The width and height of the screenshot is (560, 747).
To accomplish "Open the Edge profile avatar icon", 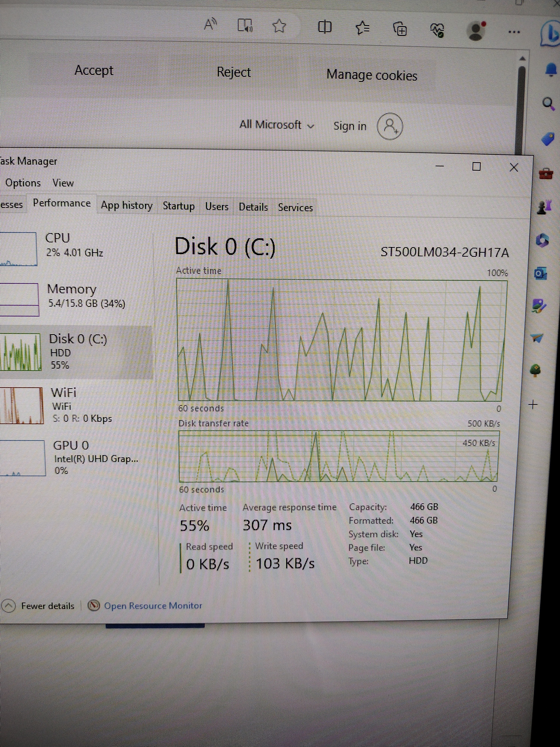I will [476, 31].
